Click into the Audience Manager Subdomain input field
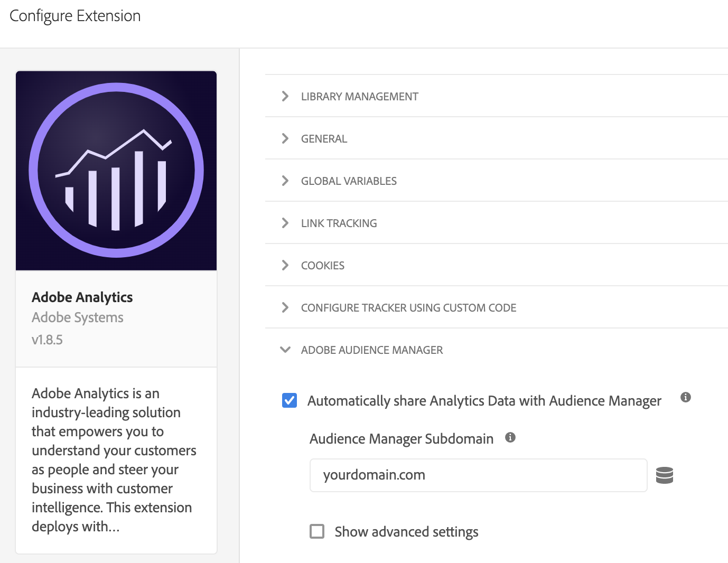 coord(478,475)
